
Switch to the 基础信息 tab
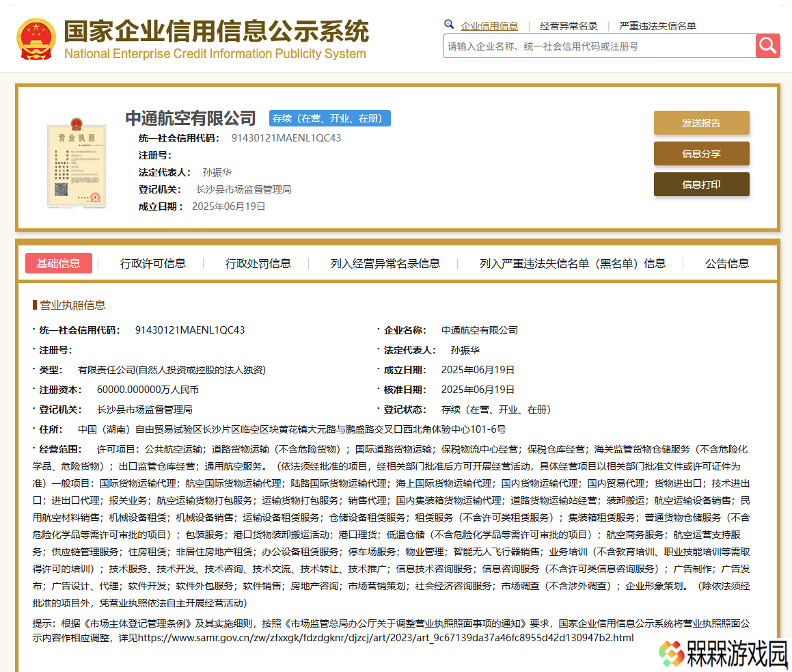59,263
